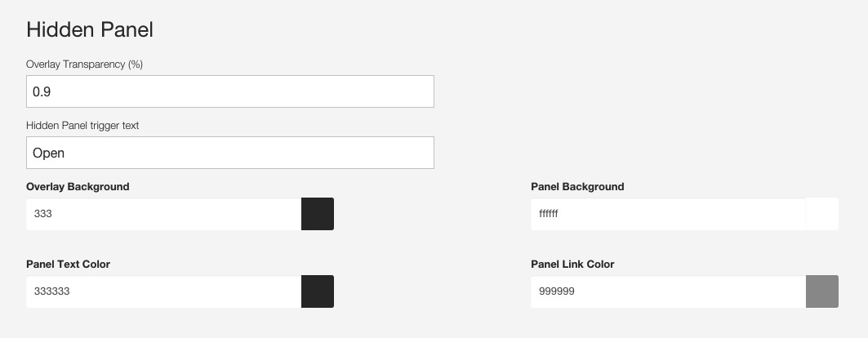Click the Panel Text Color label

(x=68, y=264)
